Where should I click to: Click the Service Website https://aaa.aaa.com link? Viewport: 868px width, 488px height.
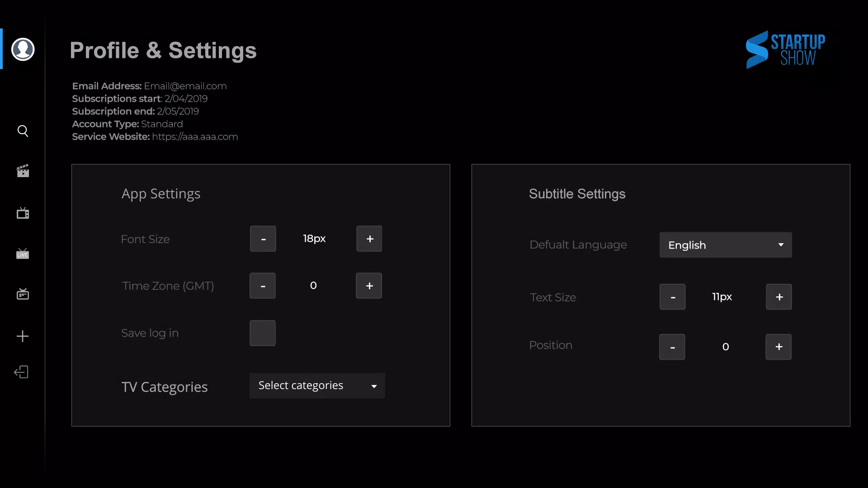coord(195,136)
